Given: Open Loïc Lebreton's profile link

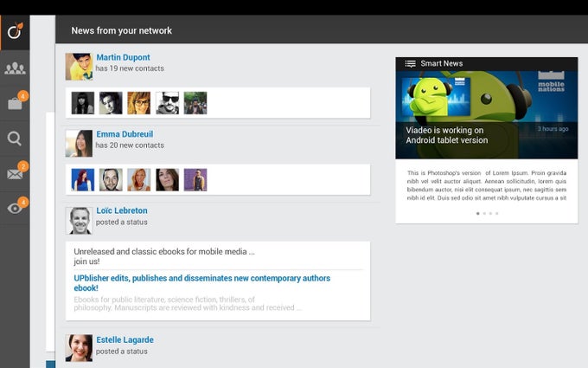Looking at the screenshot, I should pyautogui.click(x=122, y=210).
